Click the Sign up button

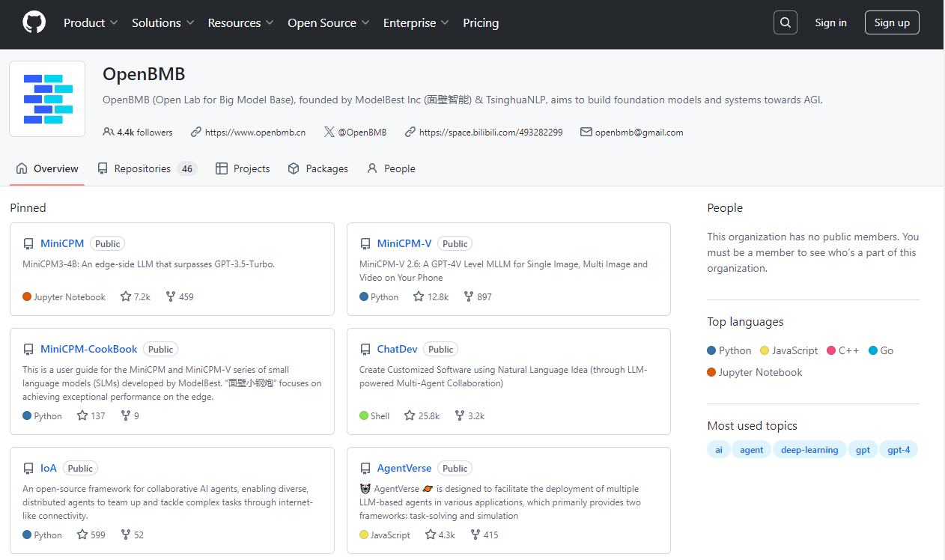click(x=892, y=22)
